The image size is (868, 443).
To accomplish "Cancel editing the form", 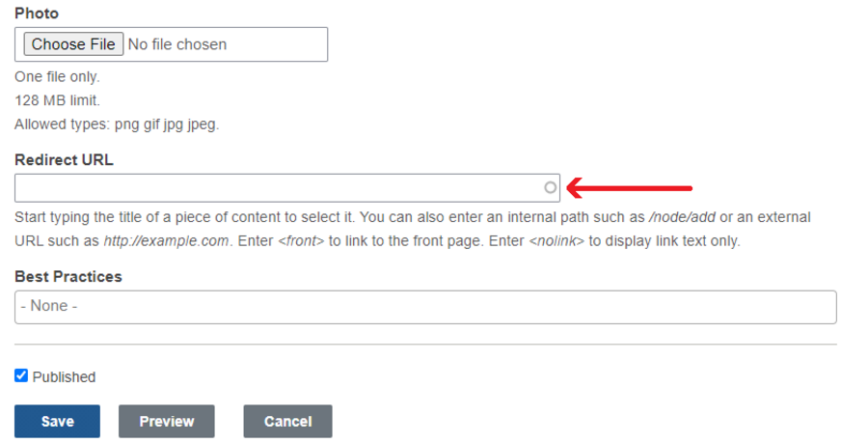I will click(287, 421).
